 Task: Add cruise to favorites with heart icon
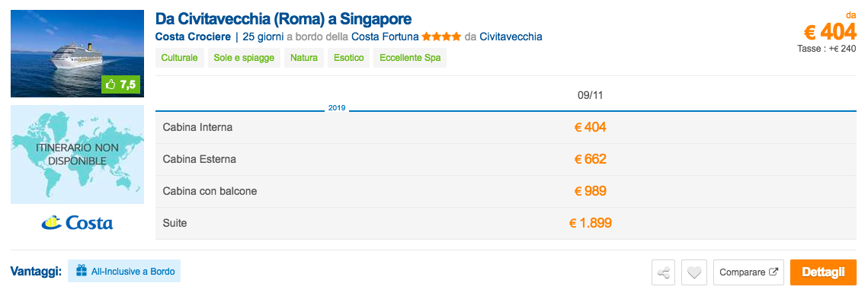pyautogui.click(x=694, y=272)
